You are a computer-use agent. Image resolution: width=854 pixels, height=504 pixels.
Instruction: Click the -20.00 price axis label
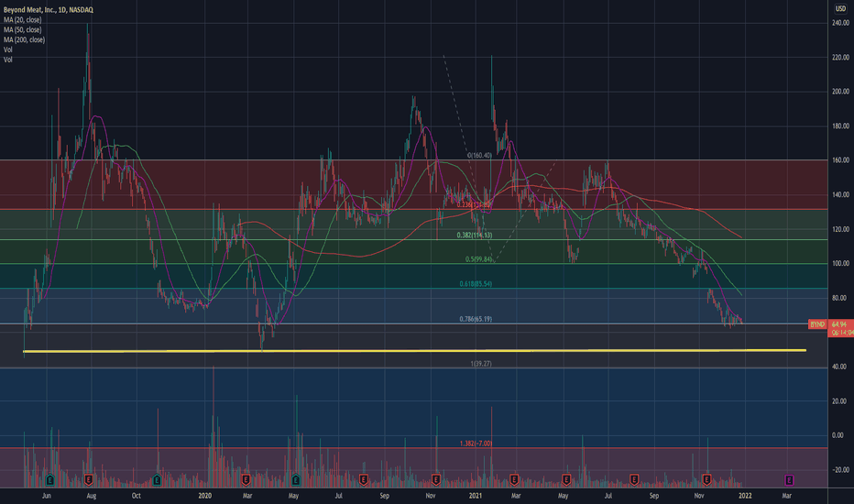[x=840, y=470]
